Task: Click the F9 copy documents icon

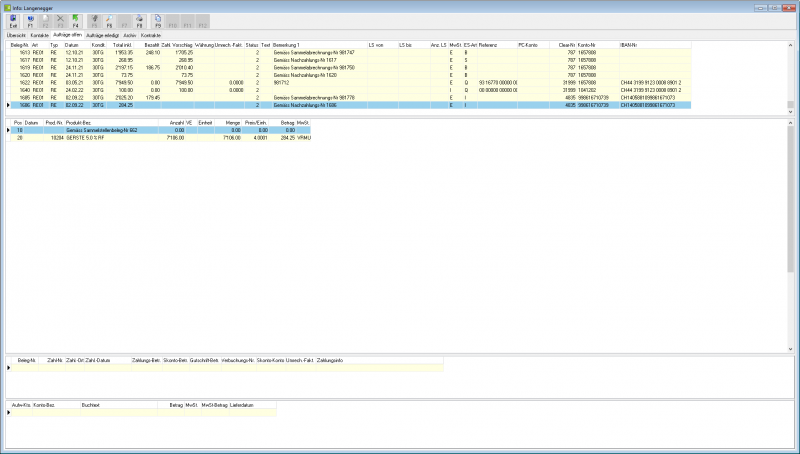Action: pyautogui.click(x=158, y=21)
